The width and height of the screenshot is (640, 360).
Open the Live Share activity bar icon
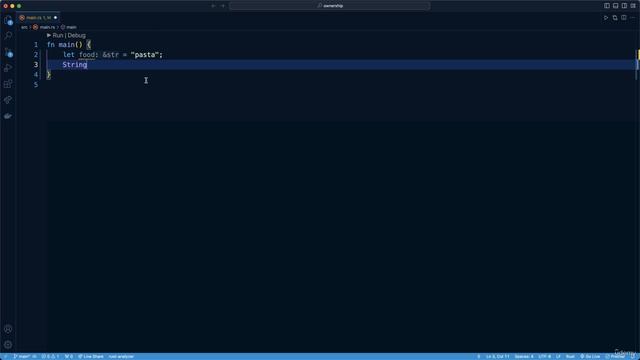[x=8, y=100]
